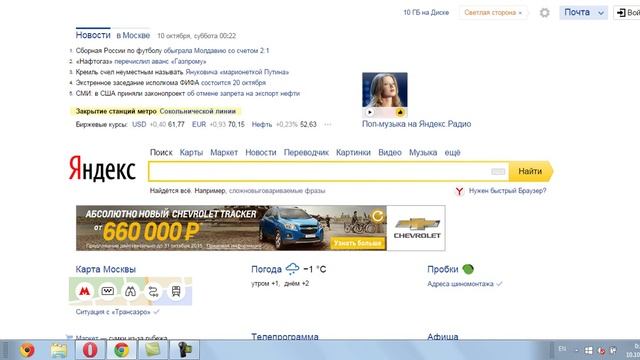
Task: Play the pop music radio track
Action: [x=370, y=112]
